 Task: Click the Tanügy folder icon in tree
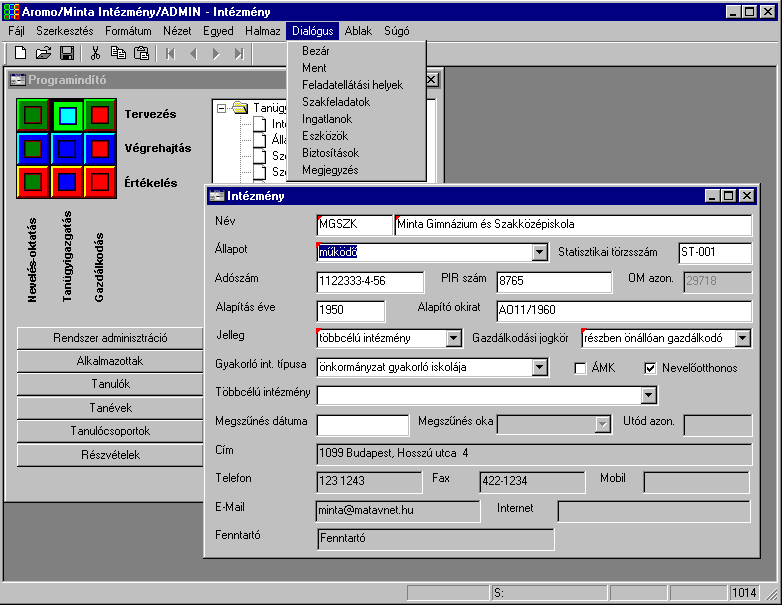coord(240,108)
